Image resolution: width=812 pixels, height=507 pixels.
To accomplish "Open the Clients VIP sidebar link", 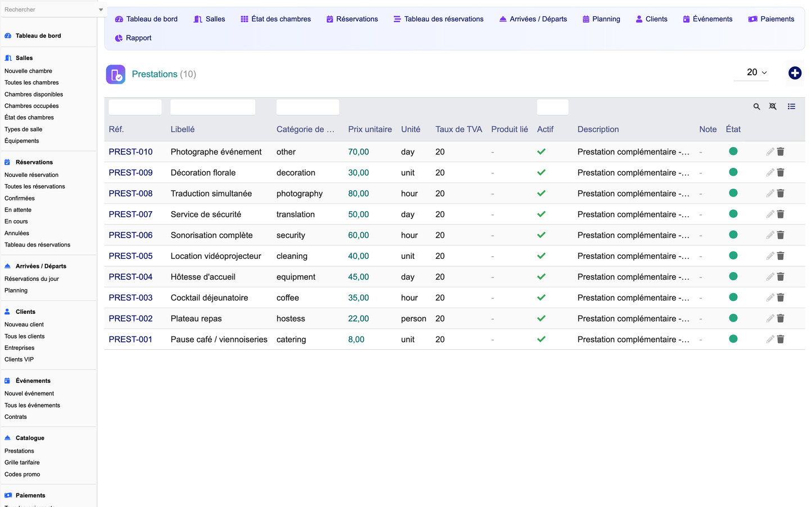I will tap(19, 359).
